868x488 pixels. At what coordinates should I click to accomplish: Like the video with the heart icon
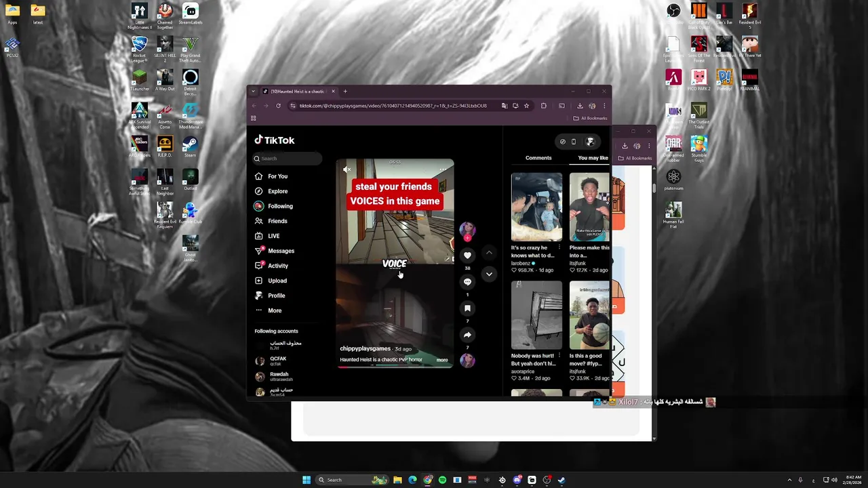(x=467, y=255)
